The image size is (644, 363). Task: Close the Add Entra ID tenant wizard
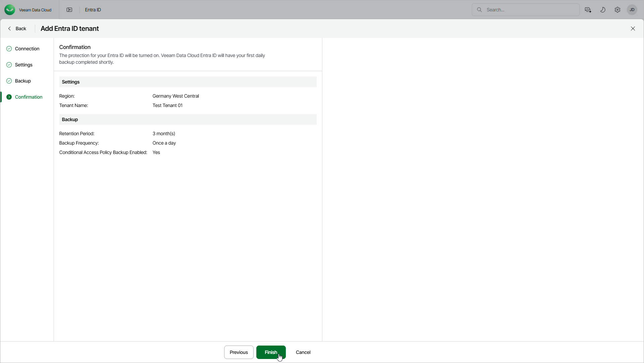(633, 29)
